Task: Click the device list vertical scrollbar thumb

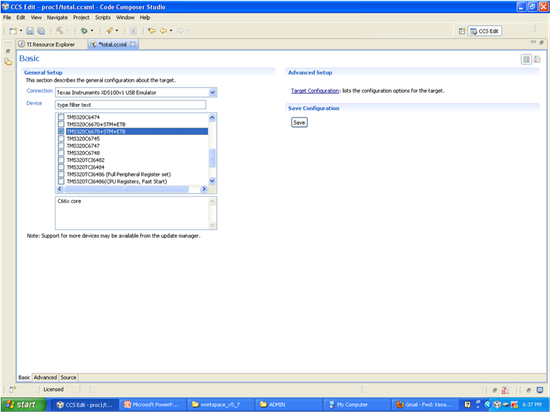Action: tap(212, 158)
